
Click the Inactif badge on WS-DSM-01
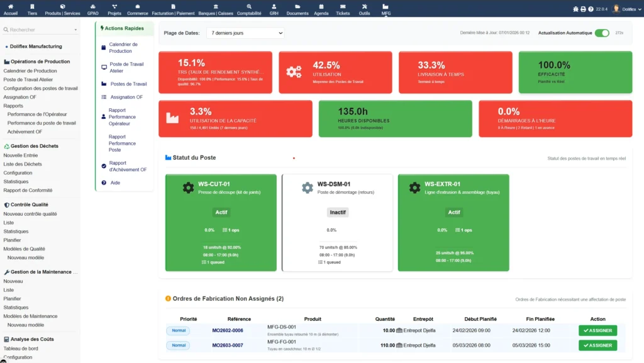338,212
